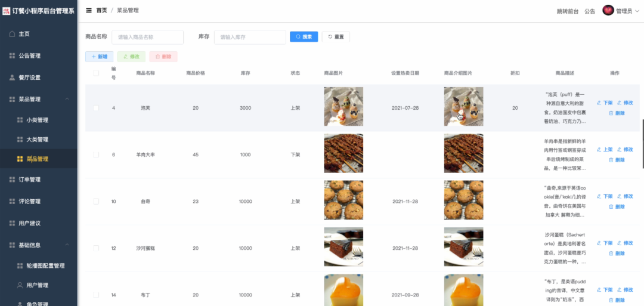Open the 羊肉大串 product image thumbnail
Viewport: 644px width, 306px height.
coord(343,153)
